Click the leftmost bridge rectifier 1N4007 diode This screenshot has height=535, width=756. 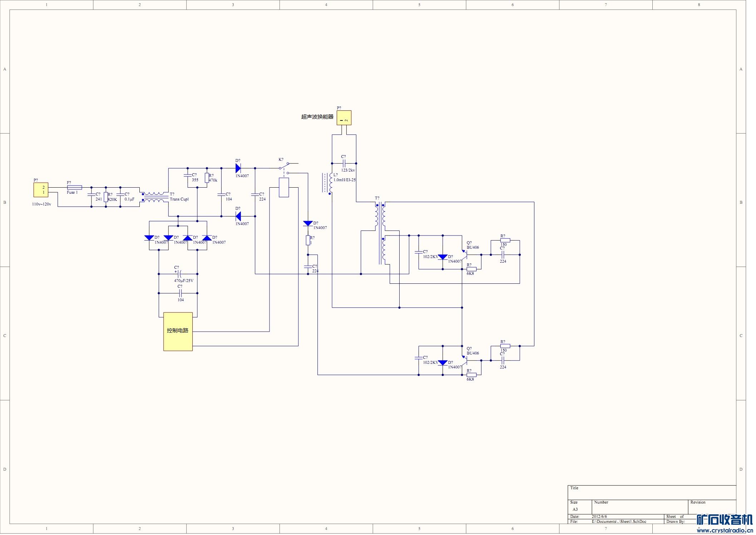[149, 238]
